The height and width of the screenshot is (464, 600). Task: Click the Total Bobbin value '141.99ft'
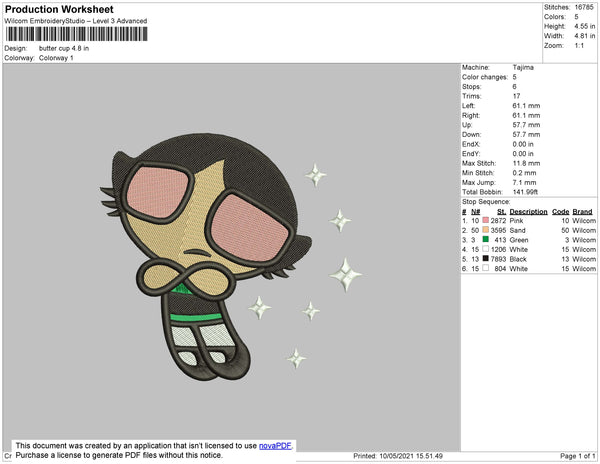pos(525,192)
